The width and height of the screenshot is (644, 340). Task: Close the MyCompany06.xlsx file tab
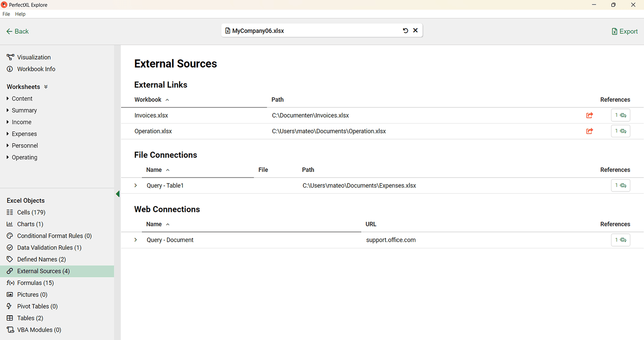[x=415, y=31]
